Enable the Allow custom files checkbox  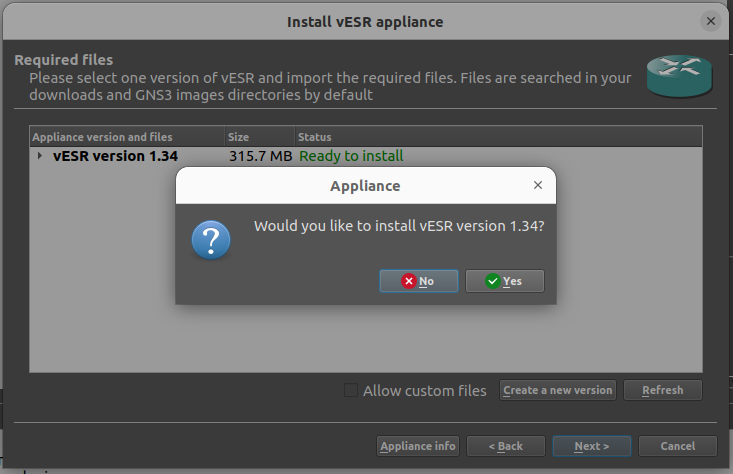(351, 390)
